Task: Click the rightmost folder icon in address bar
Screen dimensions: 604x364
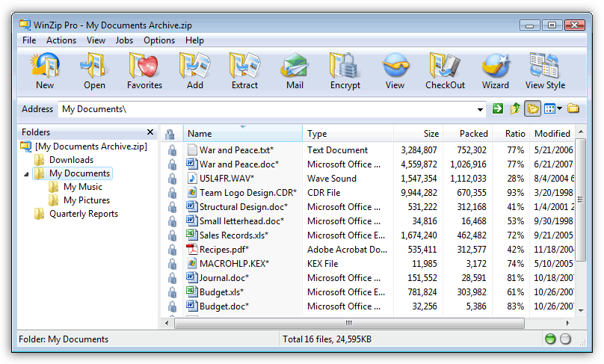Action: click(x=573, y=108)
